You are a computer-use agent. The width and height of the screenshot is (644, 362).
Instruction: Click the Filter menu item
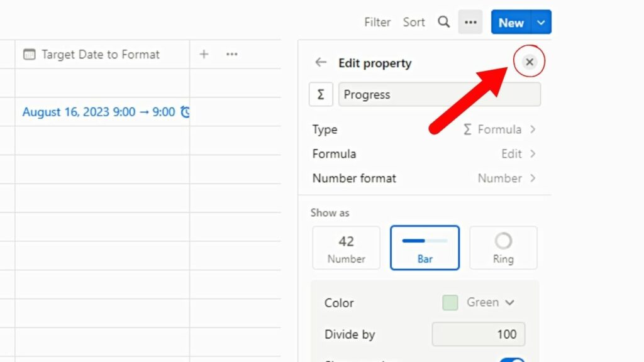click(x=377, y=21)
